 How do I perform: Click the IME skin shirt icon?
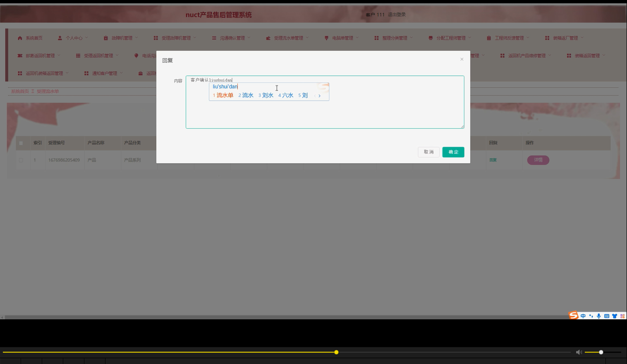point(615,316)
